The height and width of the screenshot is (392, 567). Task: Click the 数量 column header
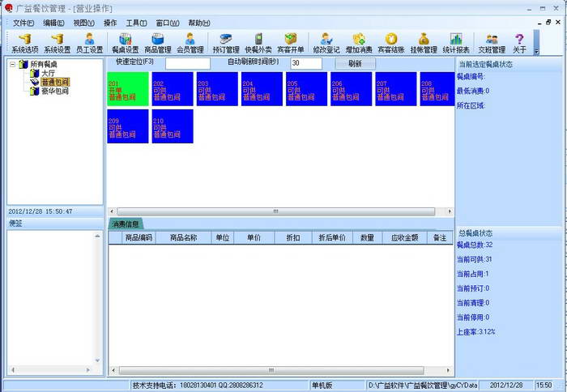(368, 237)
